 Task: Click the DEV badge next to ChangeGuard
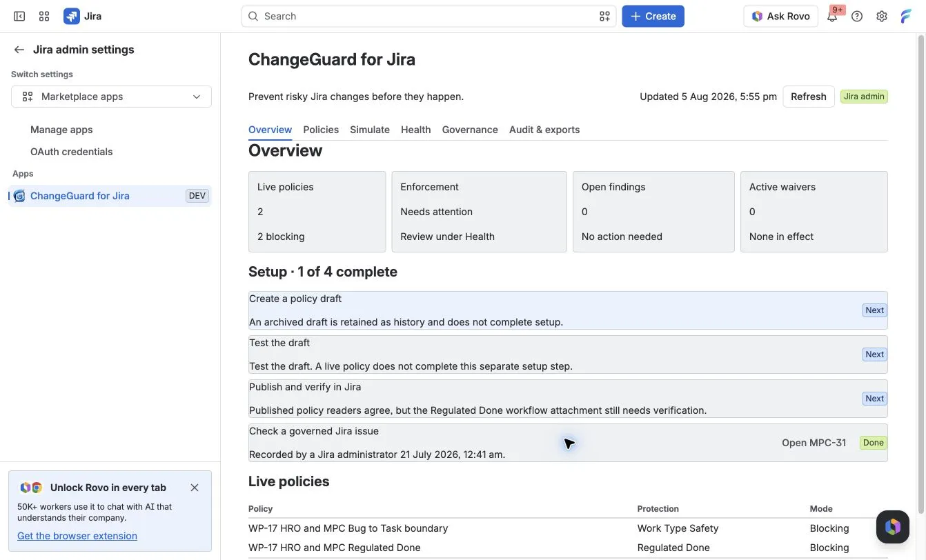point(197,196)
